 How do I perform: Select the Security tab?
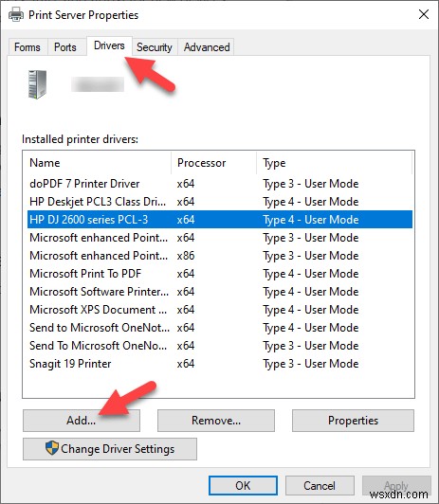click(155, 47)
